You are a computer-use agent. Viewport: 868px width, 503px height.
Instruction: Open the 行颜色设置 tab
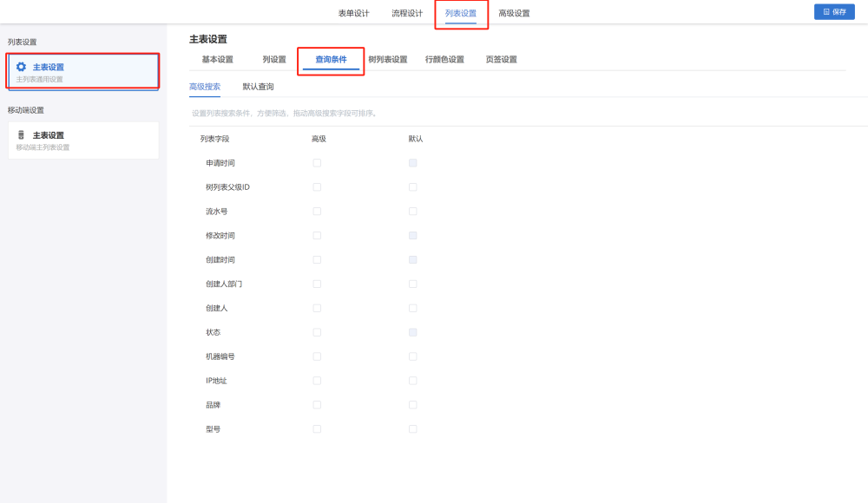coord(444,60)
